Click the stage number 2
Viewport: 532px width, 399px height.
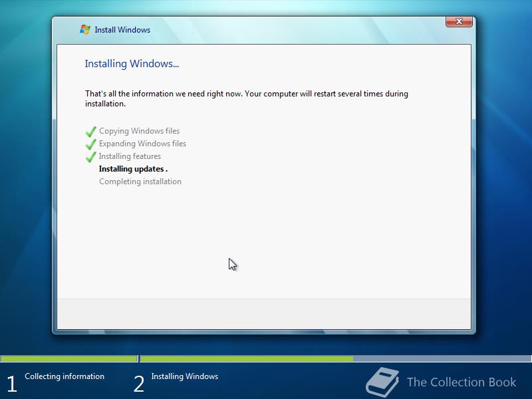point(139,384)
